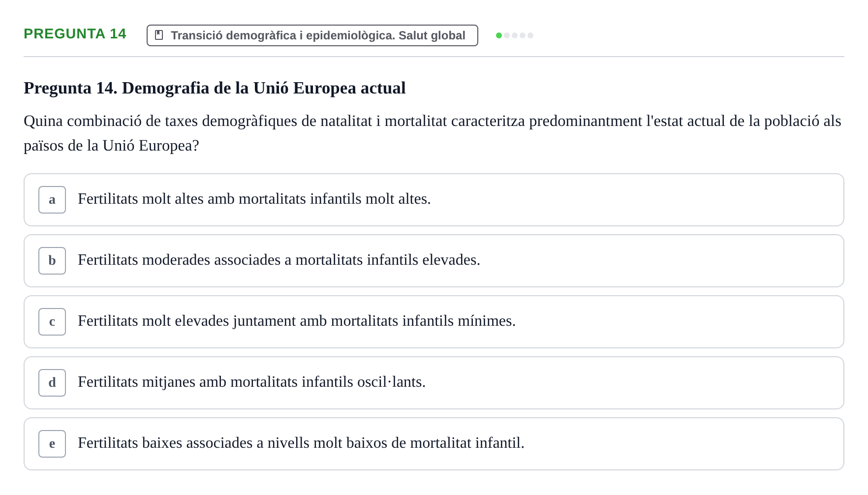
Task: Click the fourth grey difficulty dot
Action: coord(523,35)
